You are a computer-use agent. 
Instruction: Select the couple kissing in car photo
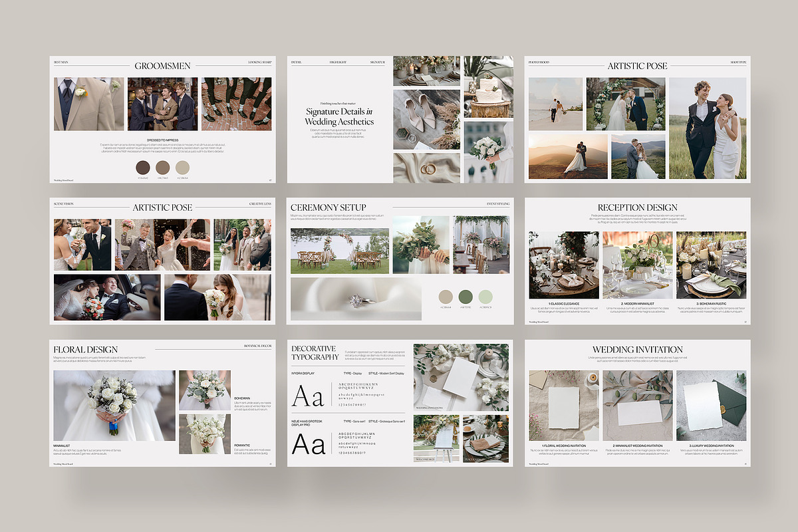click(x=107, y=297)
